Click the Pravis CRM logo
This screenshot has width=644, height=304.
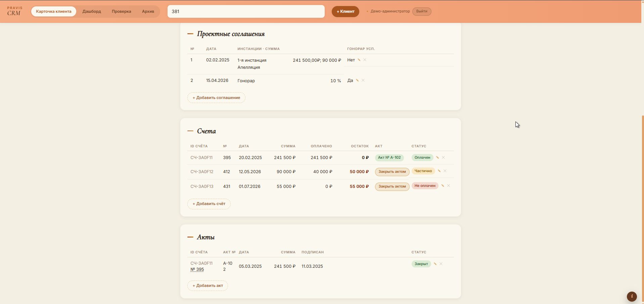coord(15,11)
